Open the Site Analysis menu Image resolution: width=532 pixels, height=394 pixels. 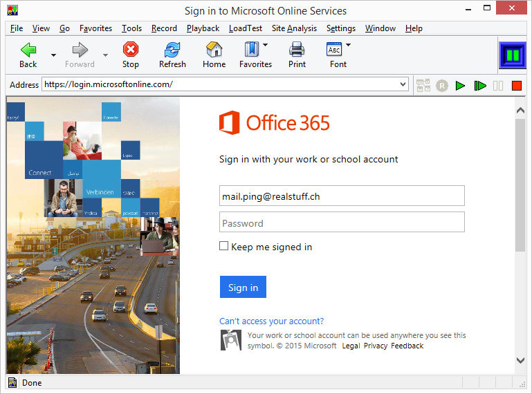294,28
